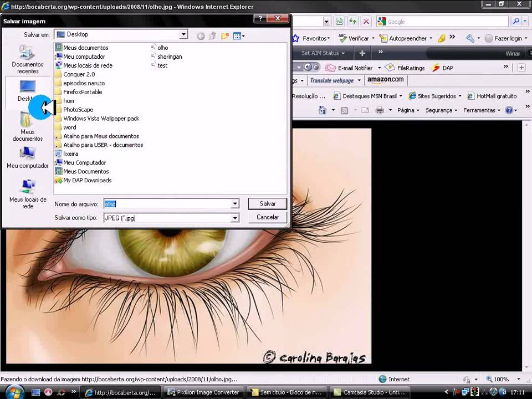Open the Segurança menu
532x399 pixels.
[441, 110]
